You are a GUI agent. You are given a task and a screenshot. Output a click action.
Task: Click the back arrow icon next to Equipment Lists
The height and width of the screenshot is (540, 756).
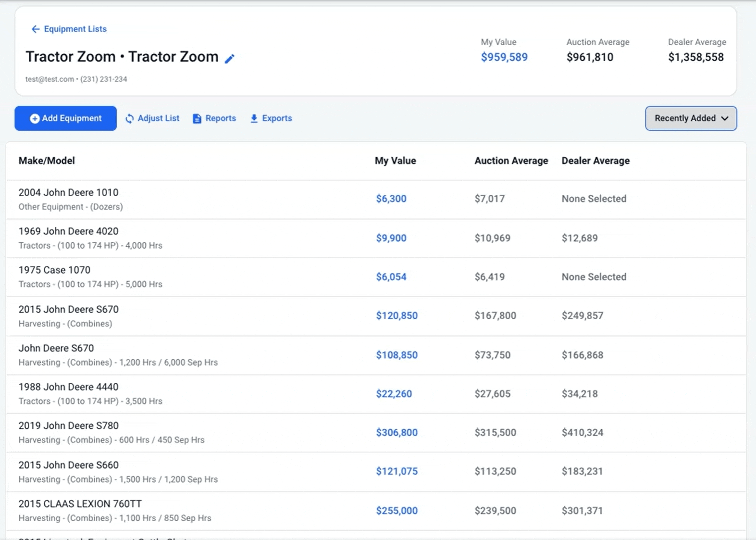(35, 29)
